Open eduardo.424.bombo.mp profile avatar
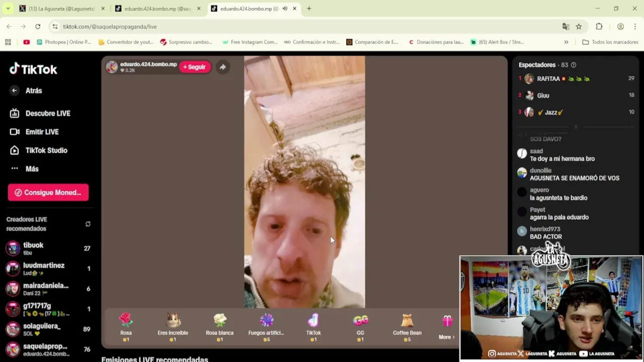The width and height of the screenshot is (644, 362). coord(112,67)
